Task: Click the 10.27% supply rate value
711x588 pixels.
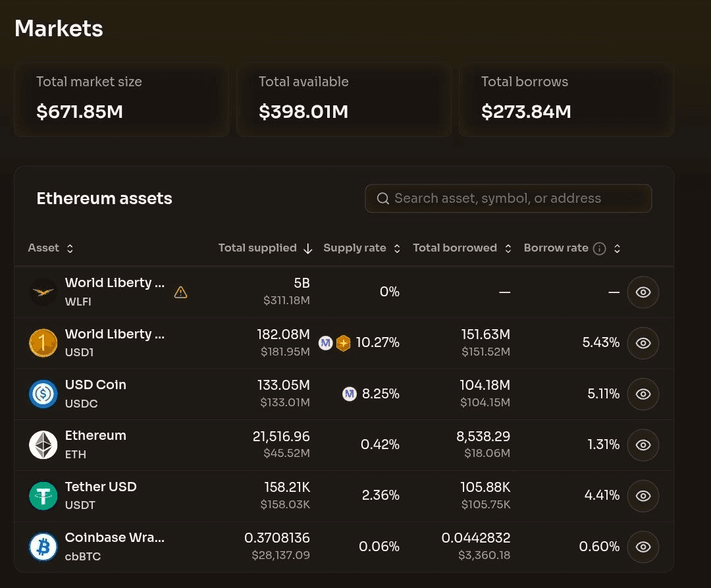Action: click(377, 342)
